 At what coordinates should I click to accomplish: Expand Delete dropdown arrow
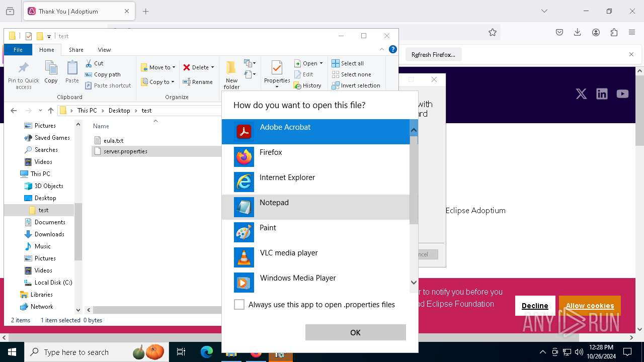212,67
